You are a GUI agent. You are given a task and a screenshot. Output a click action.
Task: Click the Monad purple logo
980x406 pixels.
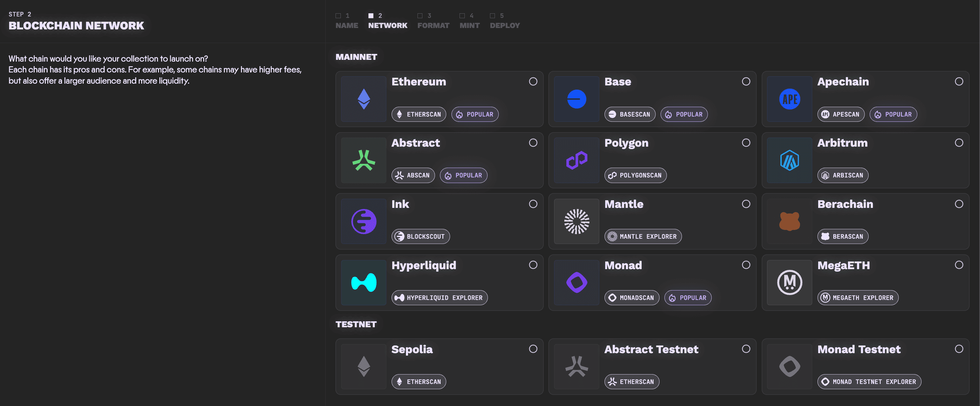pos(577,283)
